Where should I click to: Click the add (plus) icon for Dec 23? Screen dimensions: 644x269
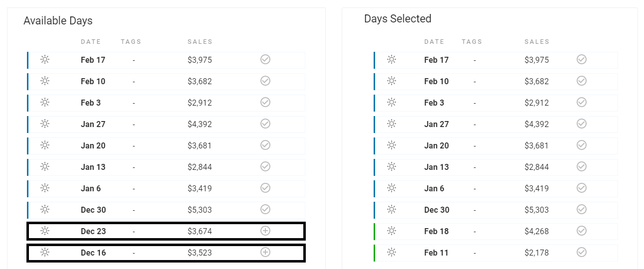[x=265, y=231]
